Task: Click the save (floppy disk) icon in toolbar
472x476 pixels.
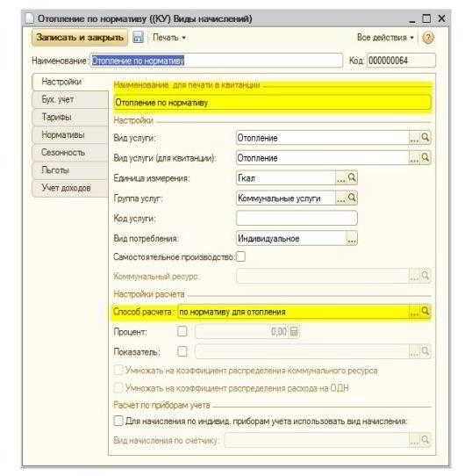Action: coord(138,38)
